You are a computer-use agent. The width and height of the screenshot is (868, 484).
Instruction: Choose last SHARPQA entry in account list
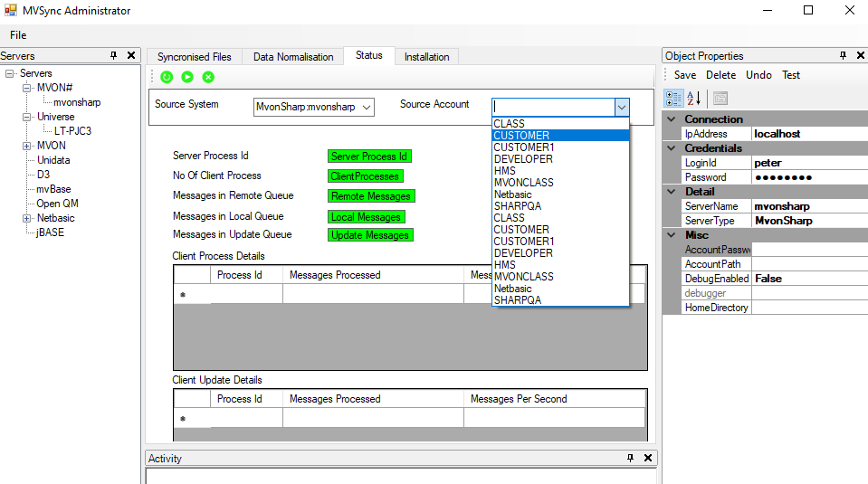561,300
